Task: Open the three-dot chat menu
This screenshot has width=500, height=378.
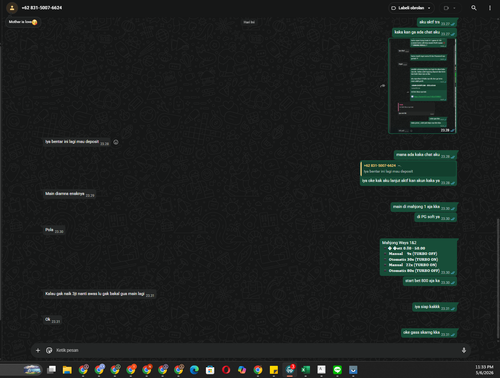Action: click(490, 8)
